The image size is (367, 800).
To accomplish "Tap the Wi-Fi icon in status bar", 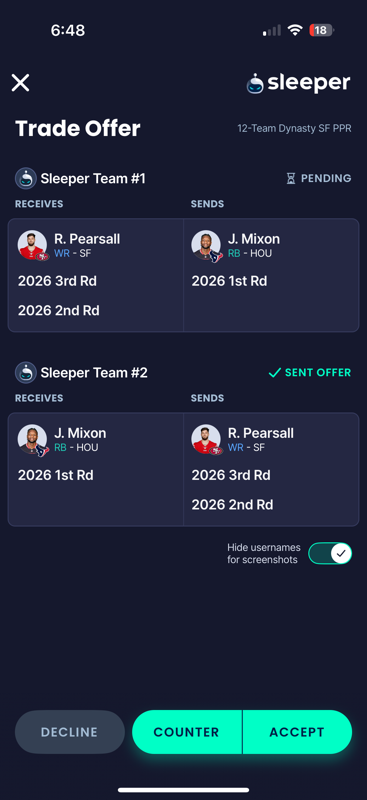I will tap(295, 30).
